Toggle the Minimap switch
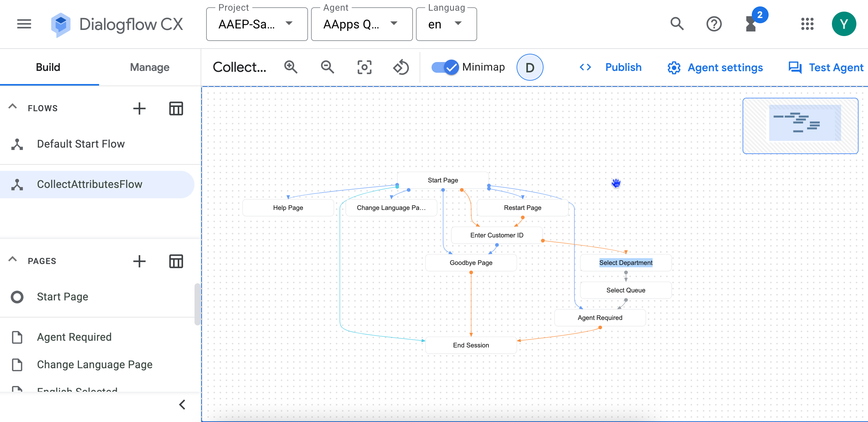The width and height of the screenshot is (868, 422). coord(445,67)
